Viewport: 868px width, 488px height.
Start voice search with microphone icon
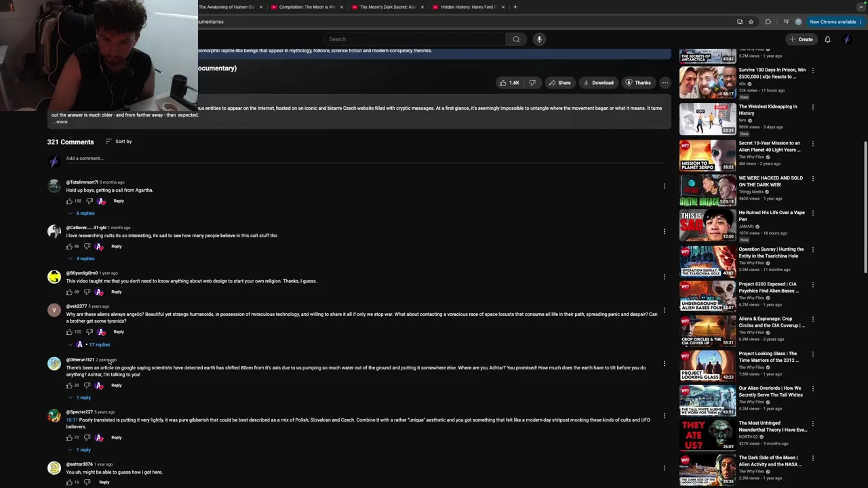(539, 39)
